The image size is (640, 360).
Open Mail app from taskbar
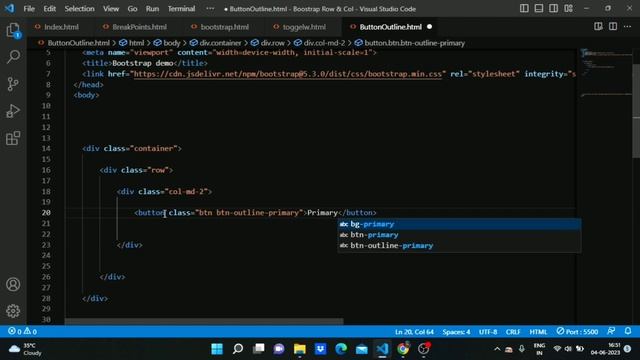[x=362, y=349]
